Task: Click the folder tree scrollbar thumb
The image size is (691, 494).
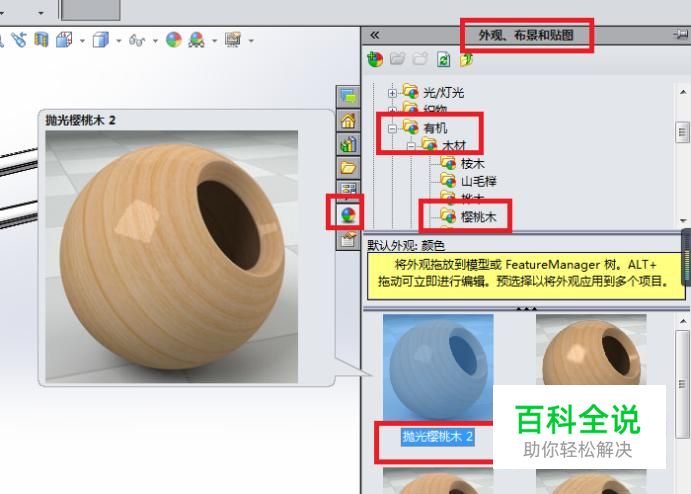Action: coord(682,132)
